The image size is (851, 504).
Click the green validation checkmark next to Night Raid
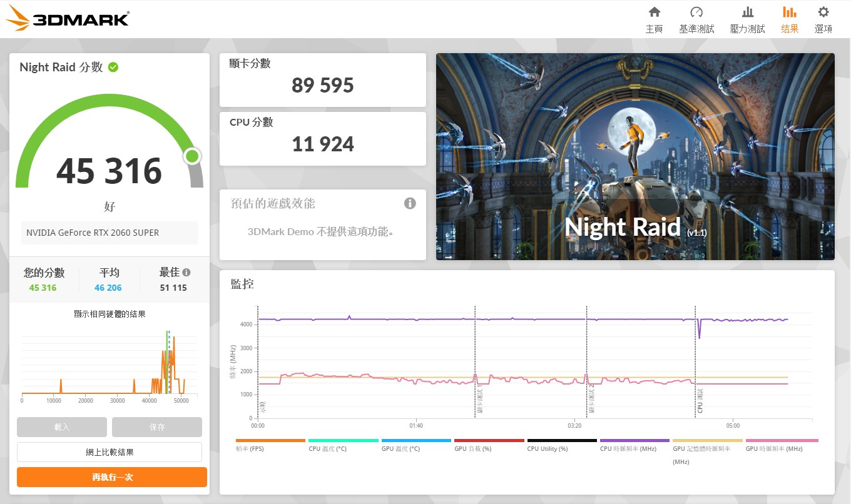point(113,67)
